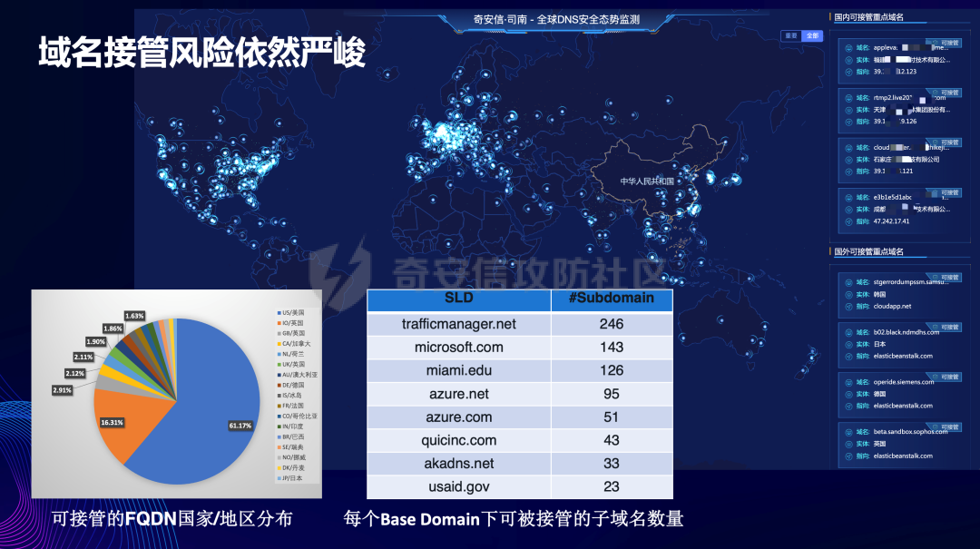Click the 47.242.17.41 address text

tap(891, 221)
